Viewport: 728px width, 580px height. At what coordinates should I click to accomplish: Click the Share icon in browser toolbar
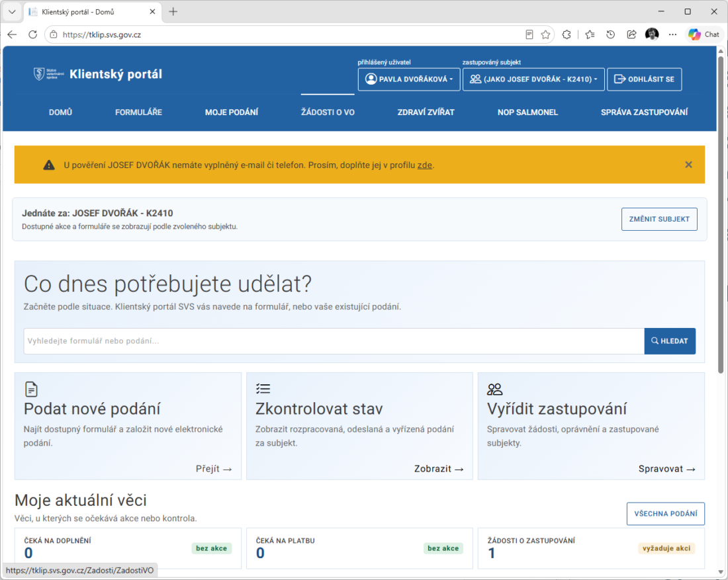pyautogui.click(x=631, y=34)
